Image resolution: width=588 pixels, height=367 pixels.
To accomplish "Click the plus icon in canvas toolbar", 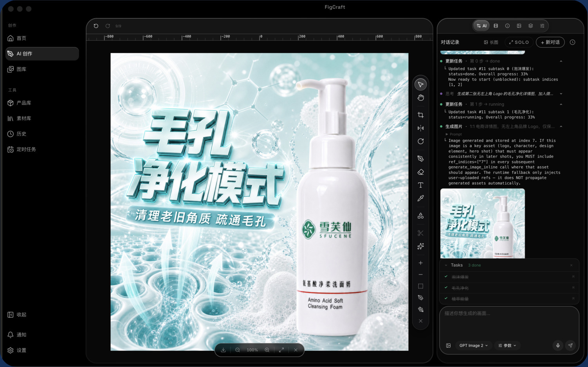I will click(420, 263).
